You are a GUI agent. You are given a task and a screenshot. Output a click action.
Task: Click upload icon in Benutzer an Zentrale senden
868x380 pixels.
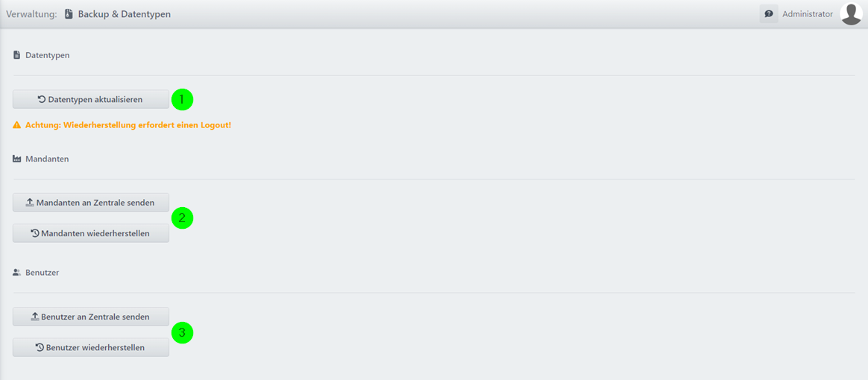(x=34, y=317)
